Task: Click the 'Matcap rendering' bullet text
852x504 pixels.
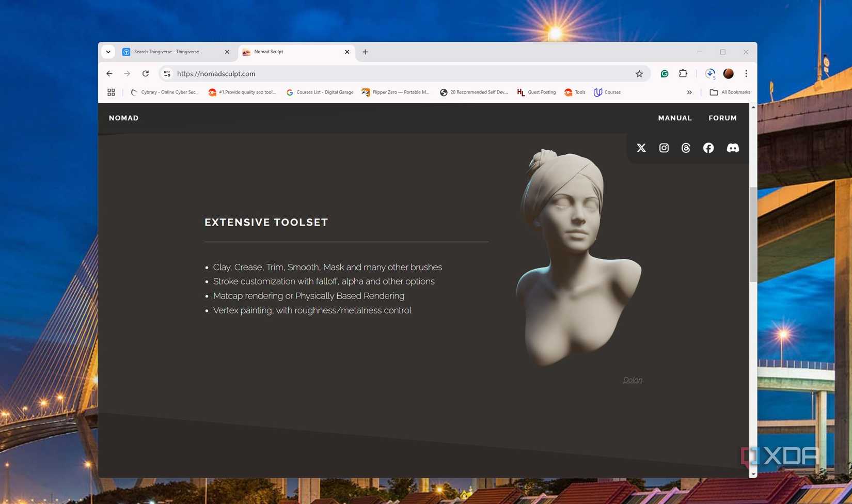Action: tap(309, 296)
